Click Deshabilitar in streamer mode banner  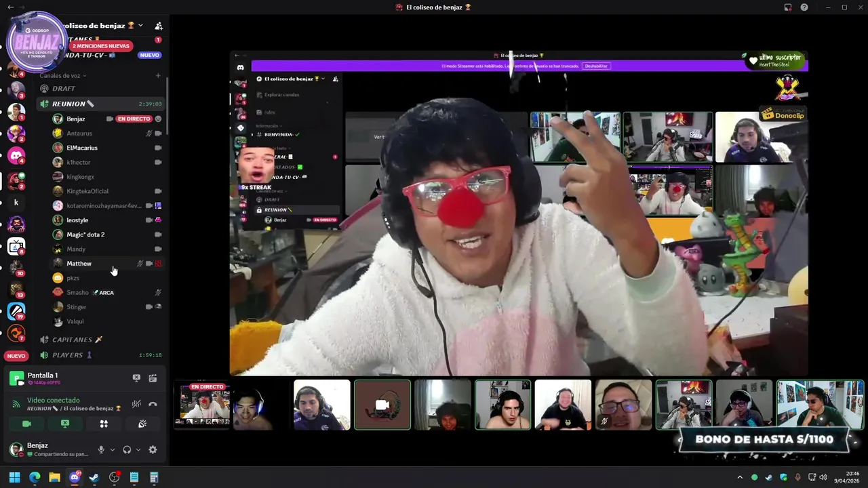(596, 66)
